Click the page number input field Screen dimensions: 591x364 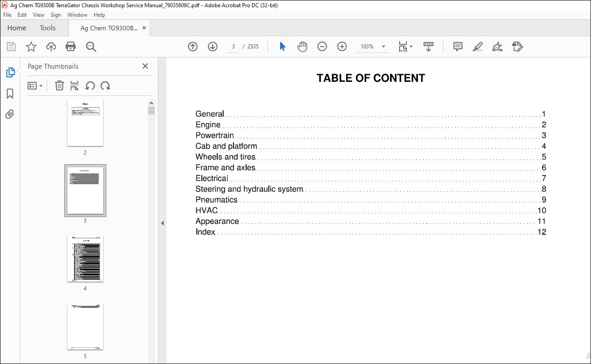coord(233,47)
